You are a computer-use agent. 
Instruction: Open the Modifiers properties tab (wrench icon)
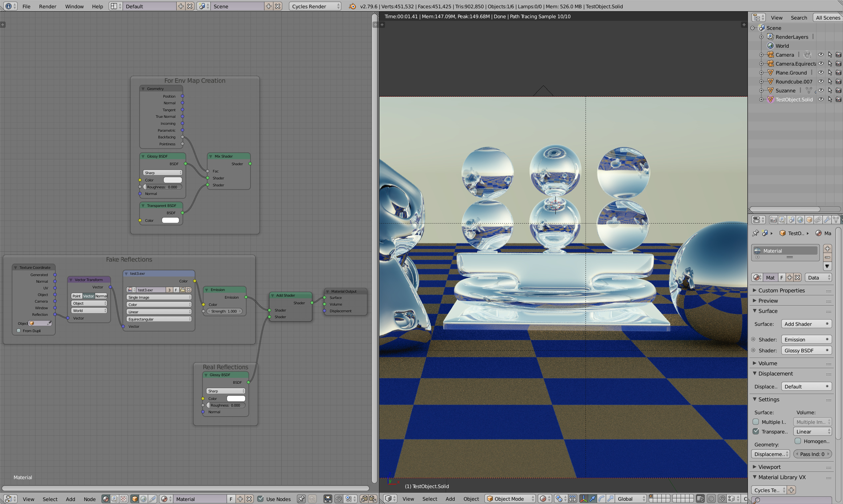pos(827,220)
